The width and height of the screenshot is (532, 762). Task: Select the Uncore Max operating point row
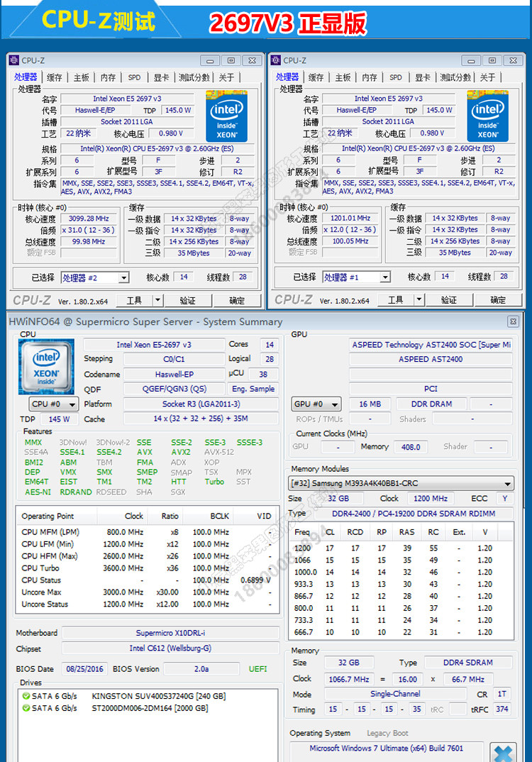148,592
